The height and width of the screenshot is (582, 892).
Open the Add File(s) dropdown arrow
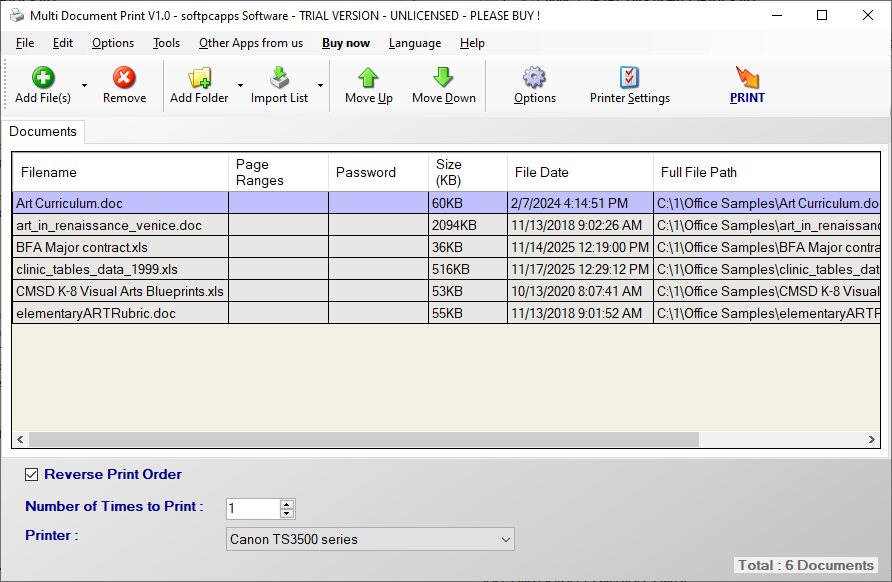(x=84, y=85)
